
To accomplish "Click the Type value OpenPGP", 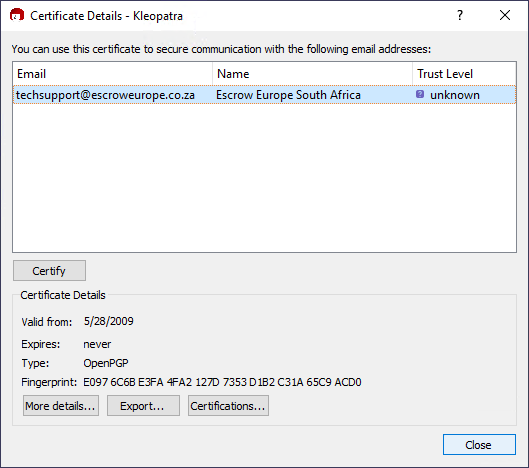I will click(x=106, y=363).
